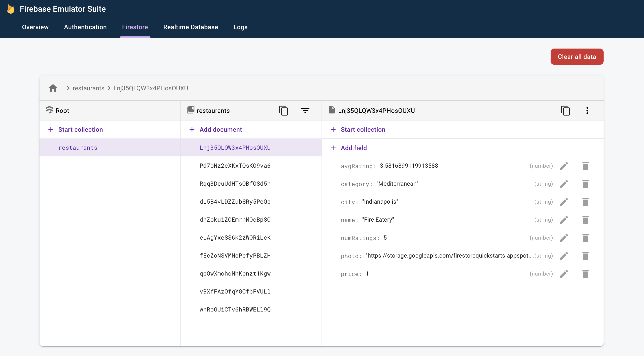644x356 pixels.
Task: Click the home root icon in breadcrumb
Action: (x=53, y=88)
